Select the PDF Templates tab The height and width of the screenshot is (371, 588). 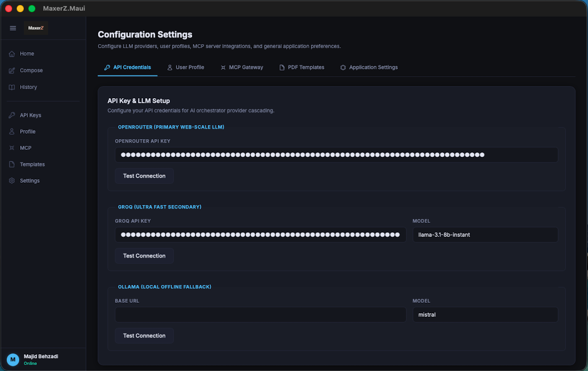tap(302, 68)
